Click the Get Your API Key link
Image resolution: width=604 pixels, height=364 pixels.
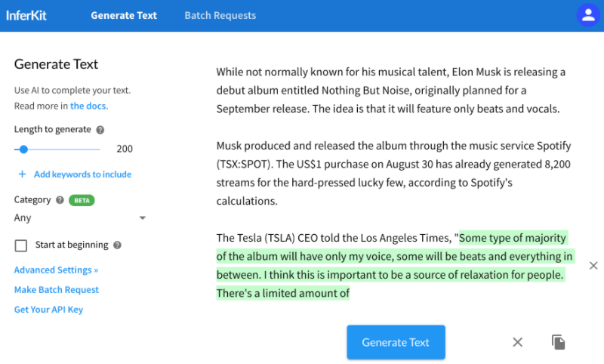click(x=48, y=310)
